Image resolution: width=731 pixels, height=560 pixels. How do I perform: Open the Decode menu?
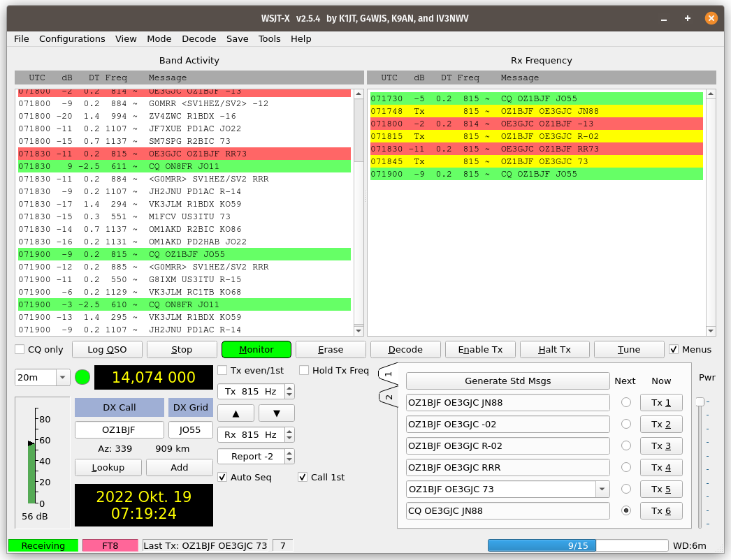[198, 38]
